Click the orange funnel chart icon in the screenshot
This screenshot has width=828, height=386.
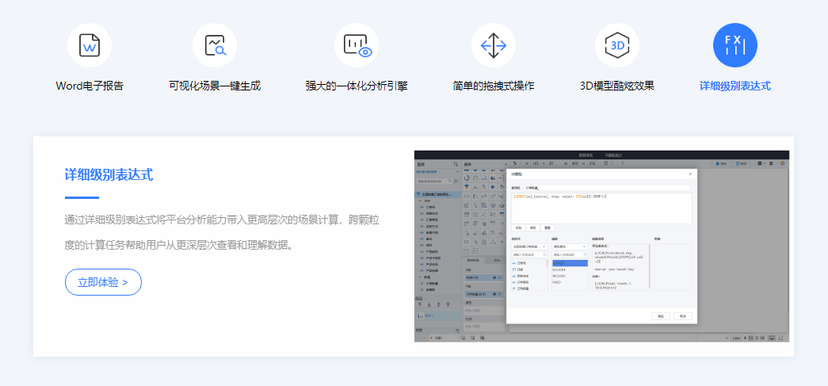467,186
